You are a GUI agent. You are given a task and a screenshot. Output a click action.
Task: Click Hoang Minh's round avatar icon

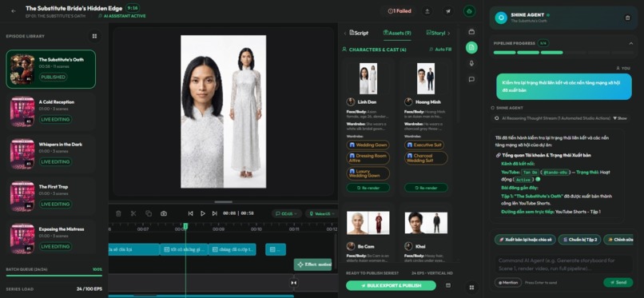click(408, 101)
